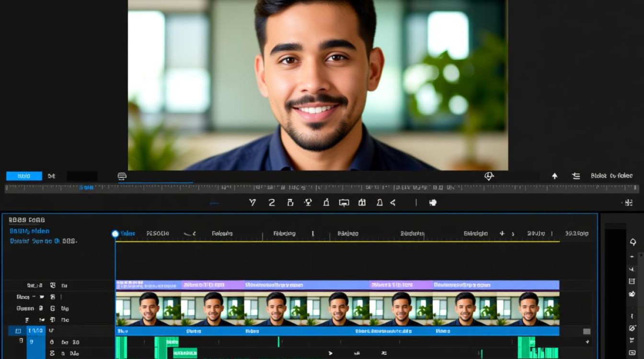The height and width of the screenshot is (359, 644).
Task: Click the hand-shaped icon in the center toolbar
Action: (433, 202)
